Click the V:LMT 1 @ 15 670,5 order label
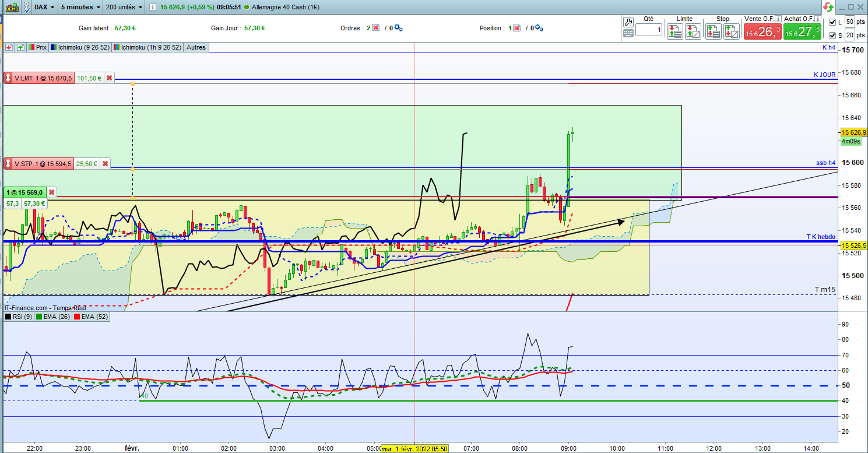This screenshot has height=453, width=868. (x=44, y=78)
